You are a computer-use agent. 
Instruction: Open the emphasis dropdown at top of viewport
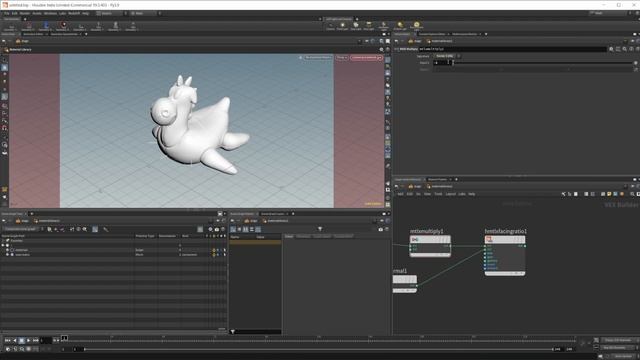[318, 58]
